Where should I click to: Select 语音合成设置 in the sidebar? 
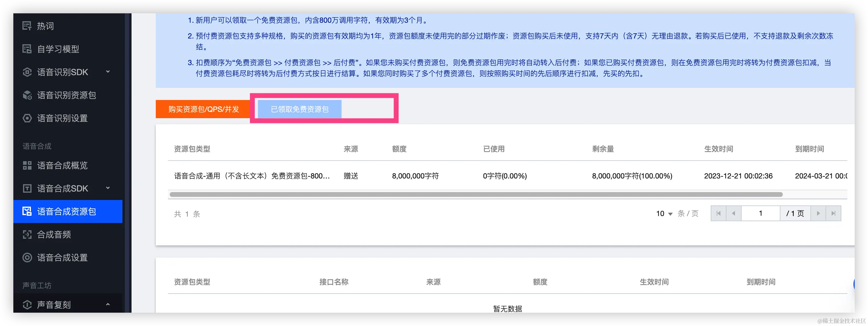[68, 258]
